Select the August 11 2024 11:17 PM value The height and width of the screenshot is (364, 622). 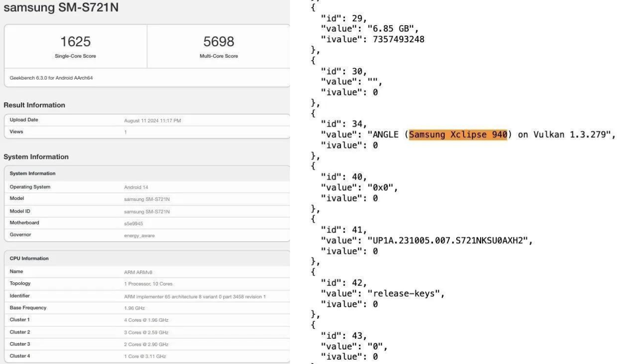click(153, 120)
